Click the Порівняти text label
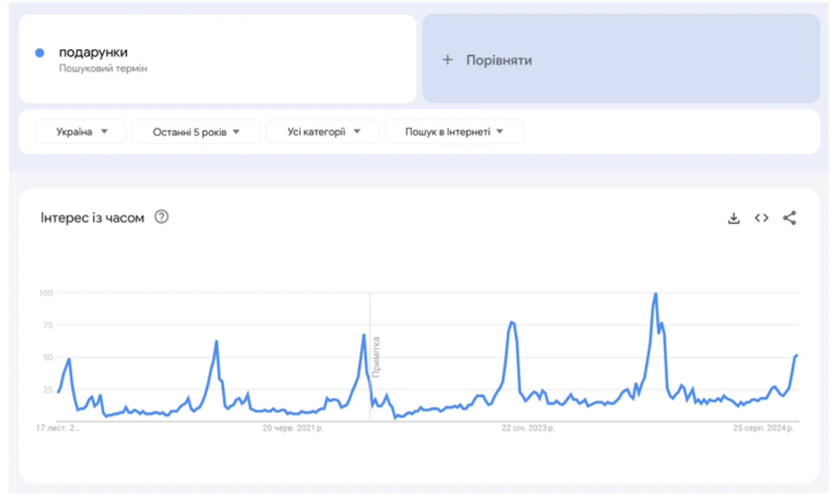This screenshot has width=837, height=504. [x=499, y=60]
